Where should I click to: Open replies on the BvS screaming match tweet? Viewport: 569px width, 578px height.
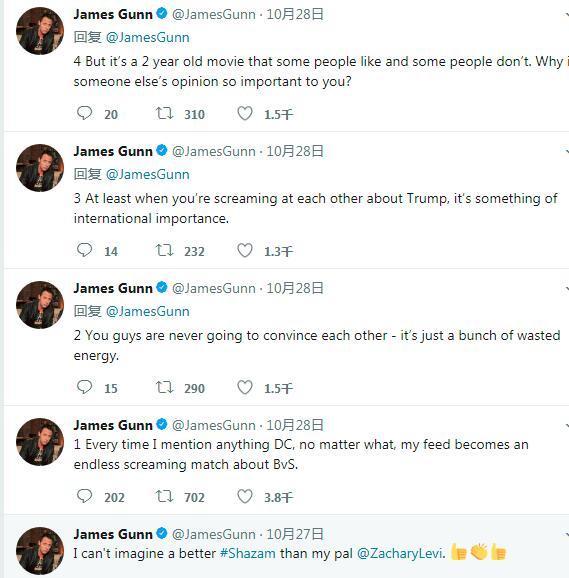click(84, 496)
